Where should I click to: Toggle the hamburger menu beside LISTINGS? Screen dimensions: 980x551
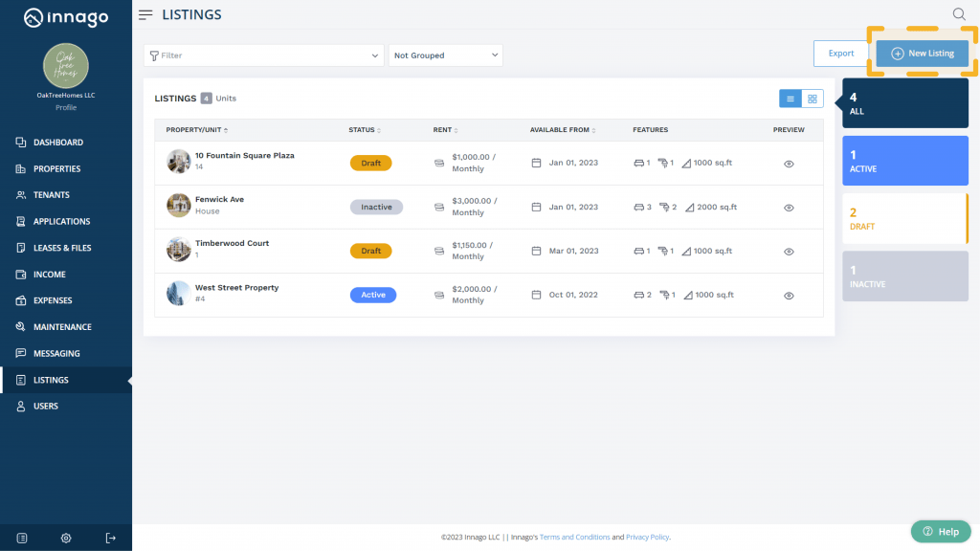(145, 14)
